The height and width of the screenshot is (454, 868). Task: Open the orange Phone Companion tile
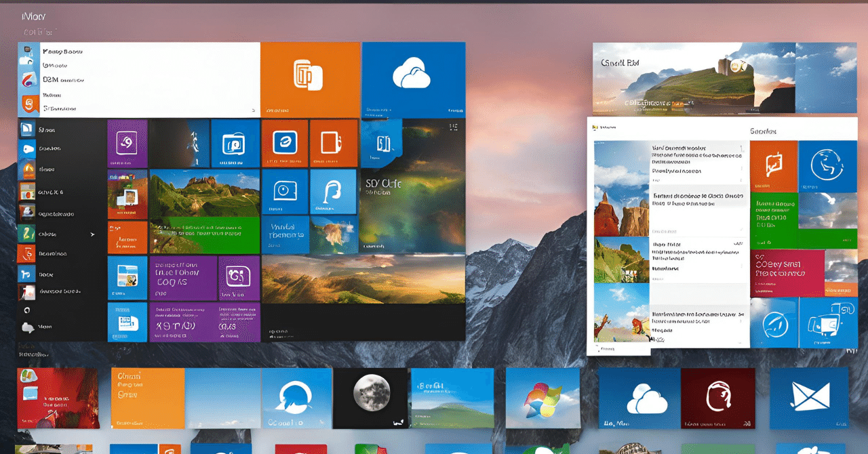point(310,76)
